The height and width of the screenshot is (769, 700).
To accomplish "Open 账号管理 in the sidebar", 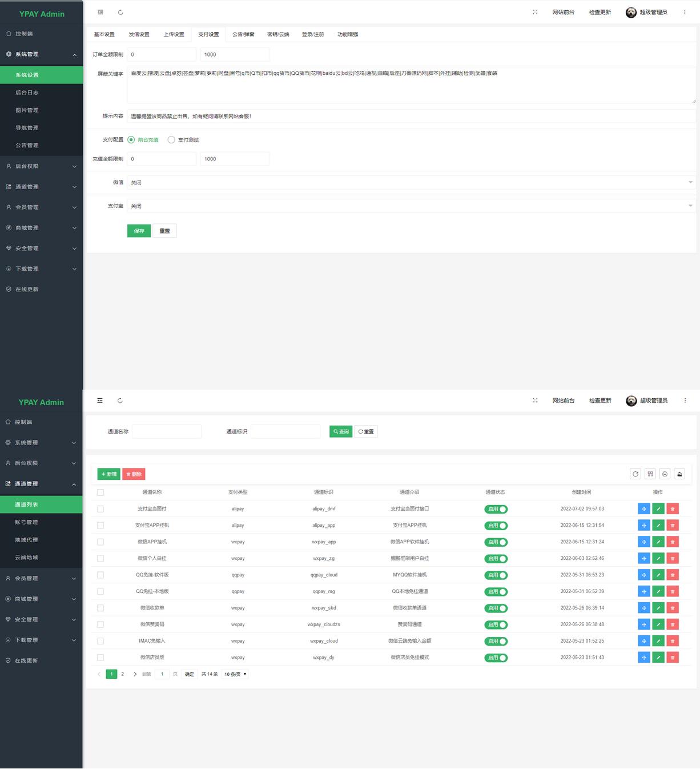I will pyautogui.click(x=27, y=522).
